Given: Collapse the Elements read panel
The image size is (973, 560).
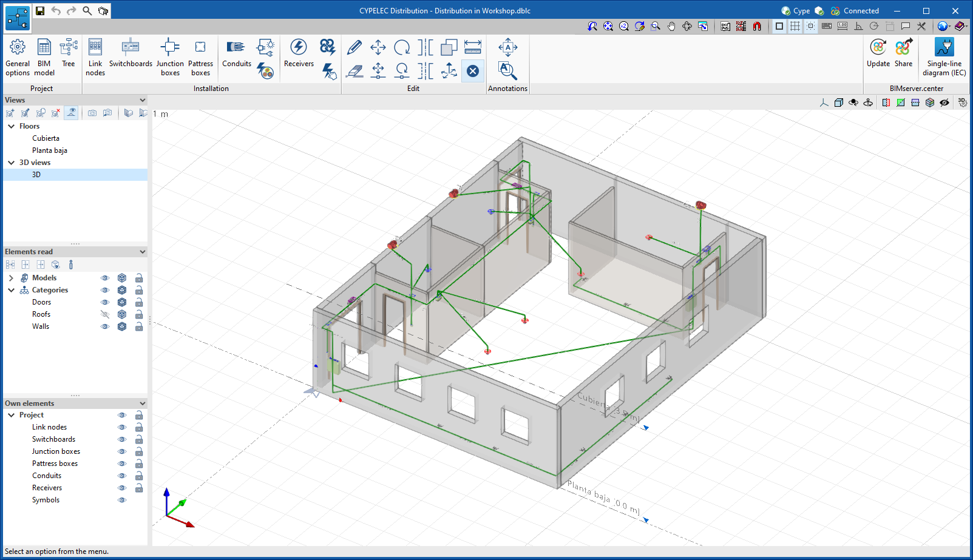Looking at the screenshot, I should pyautogui.click(x=143, y=252).
